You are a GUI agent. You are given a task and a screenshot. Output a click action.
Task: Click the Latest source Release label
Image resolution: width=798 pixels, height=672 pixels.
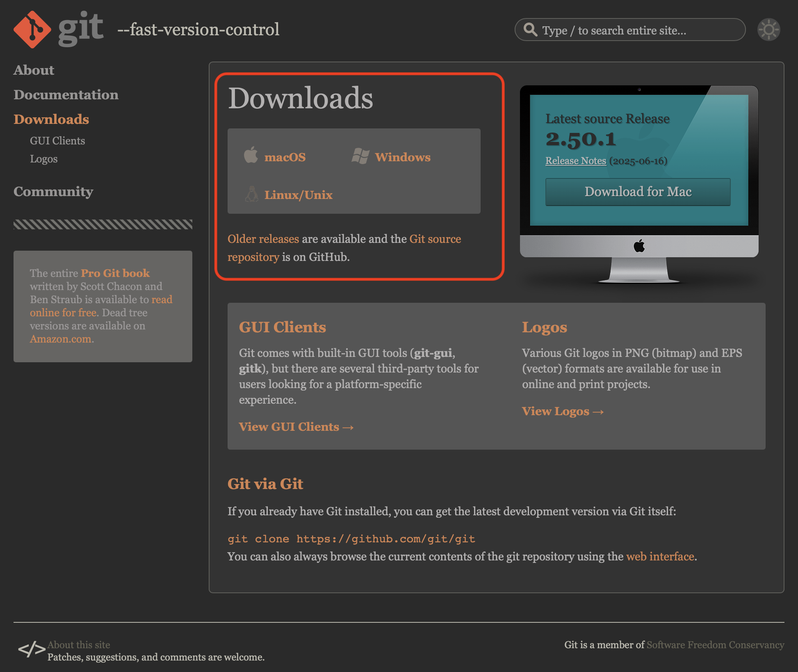(x=607, y=119)
